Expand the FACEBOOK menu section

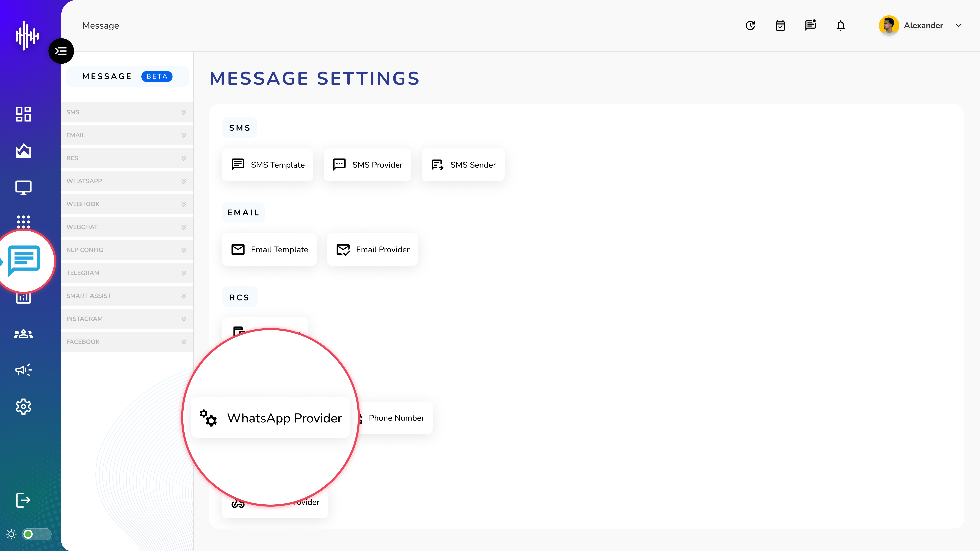tap(127, 341)
